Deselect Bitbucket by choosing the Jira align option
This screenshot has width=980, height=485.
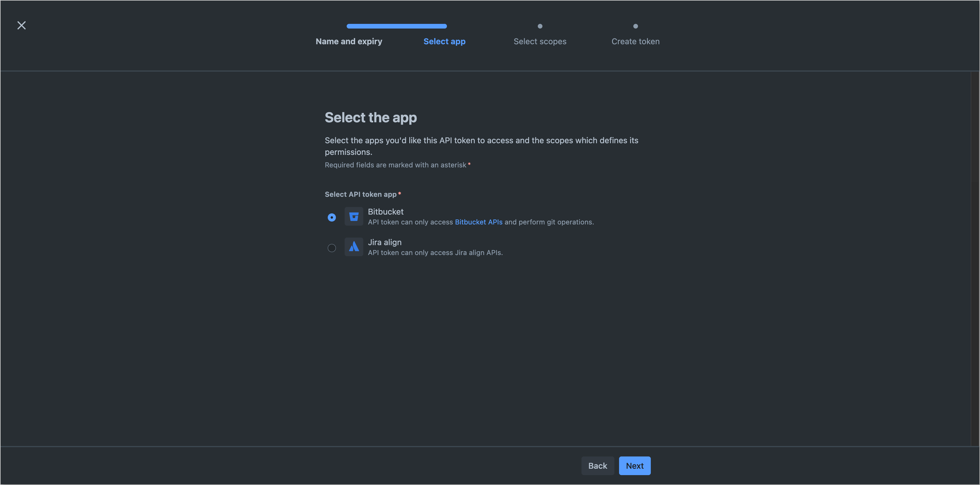tap(331, 247)
